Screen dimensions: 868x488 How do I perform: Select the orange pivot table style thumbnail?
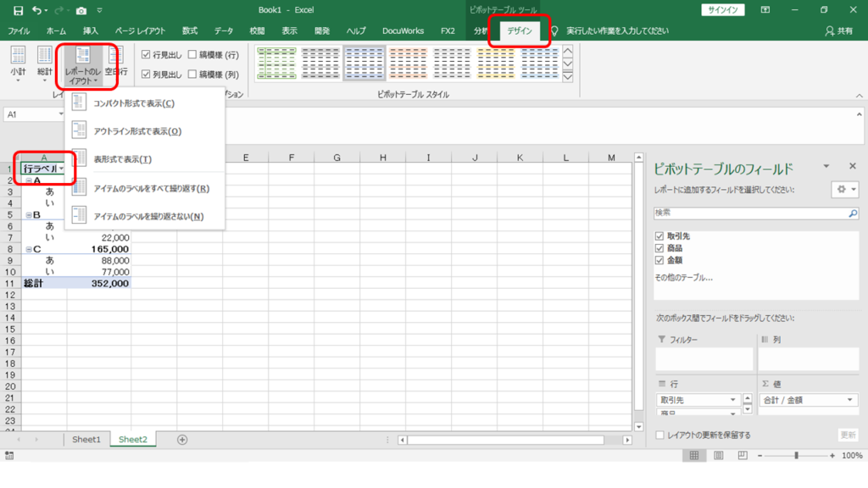pyautogui.click(x=408, y=63)
